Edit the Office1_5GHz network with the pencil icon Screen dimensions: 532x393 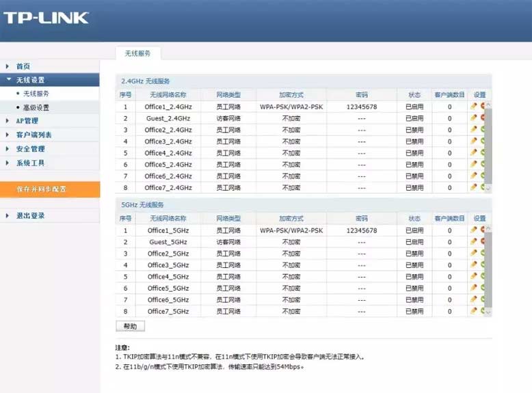(474, 230)
